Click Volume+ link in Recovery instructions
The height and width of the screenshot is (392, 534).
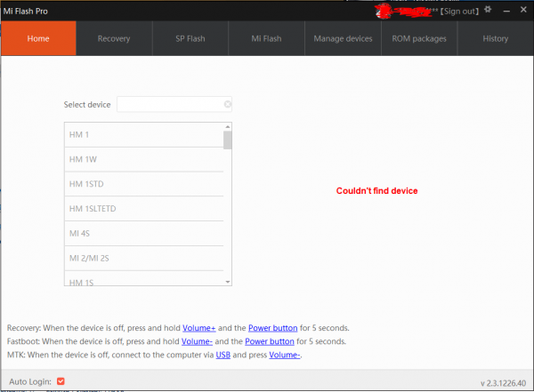pyautogui.click(x=198, y=328)
